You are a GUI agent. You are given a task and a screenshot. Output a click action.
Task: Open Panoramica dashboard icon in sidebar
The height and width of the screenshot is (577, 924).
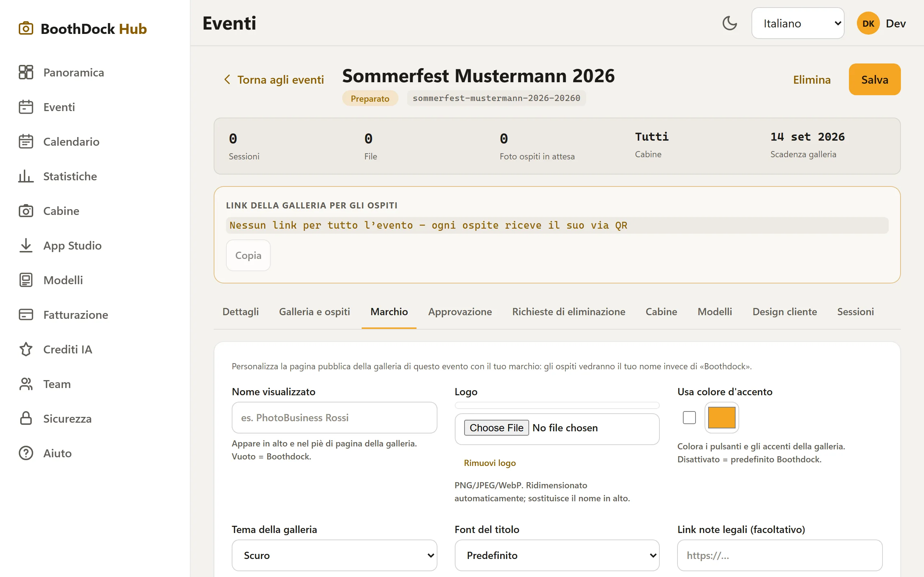pyautogui.click(x=26, y=72)
